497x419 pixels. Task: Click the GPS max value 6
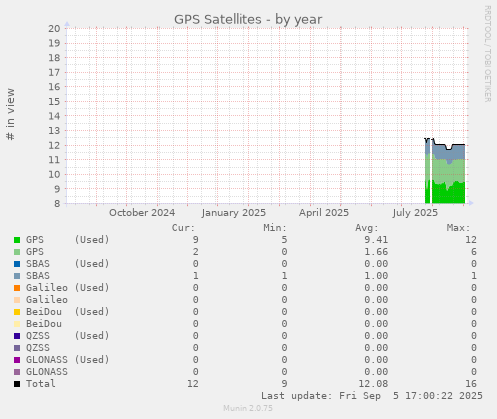(474, 252)
